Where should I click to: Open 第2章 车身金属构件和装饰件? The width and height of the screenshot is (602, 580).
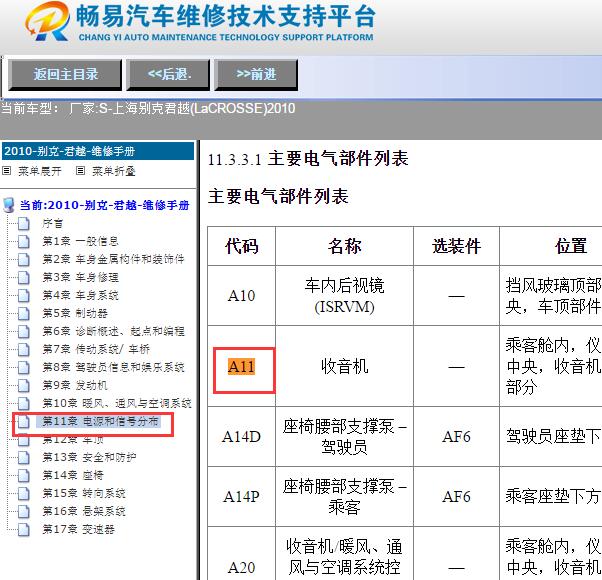pyautogui.click(x=113, y=259)
